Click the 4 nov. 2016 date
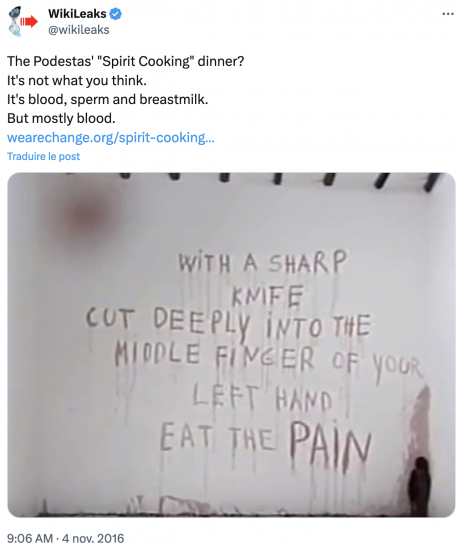Viewport: 460px width, 548px height. click(93, 538)
